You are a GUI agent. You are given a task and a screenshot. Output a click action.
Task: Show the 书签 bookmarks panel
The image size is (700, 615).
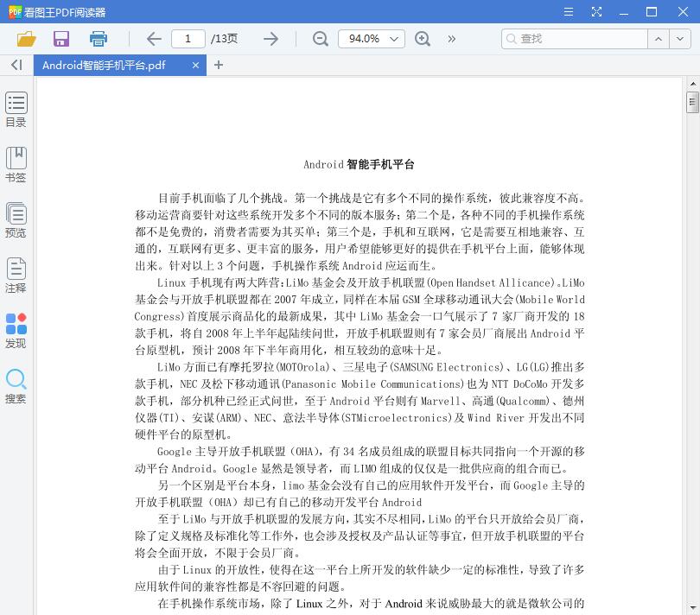coord(16,164)
